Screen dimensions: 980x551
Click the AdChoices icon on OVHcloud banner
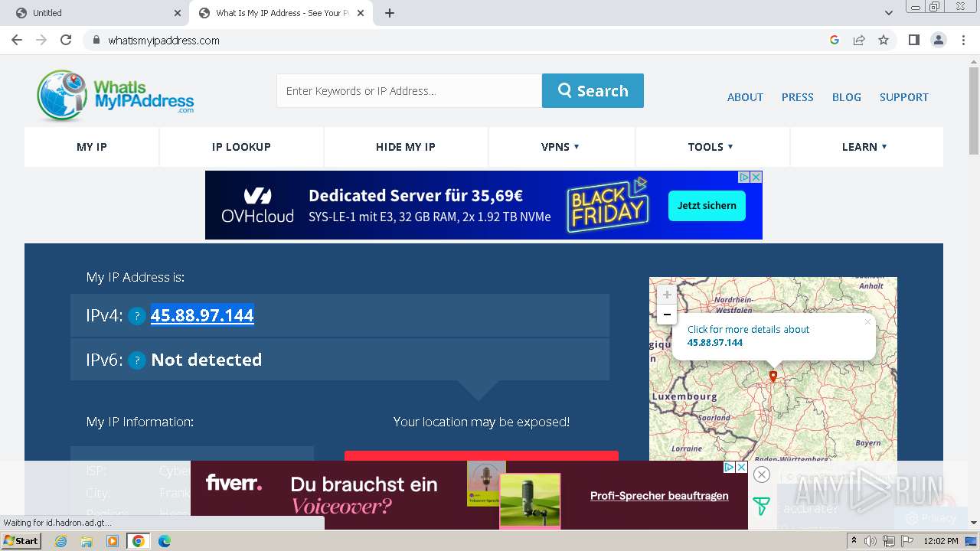tap(743, 177)
